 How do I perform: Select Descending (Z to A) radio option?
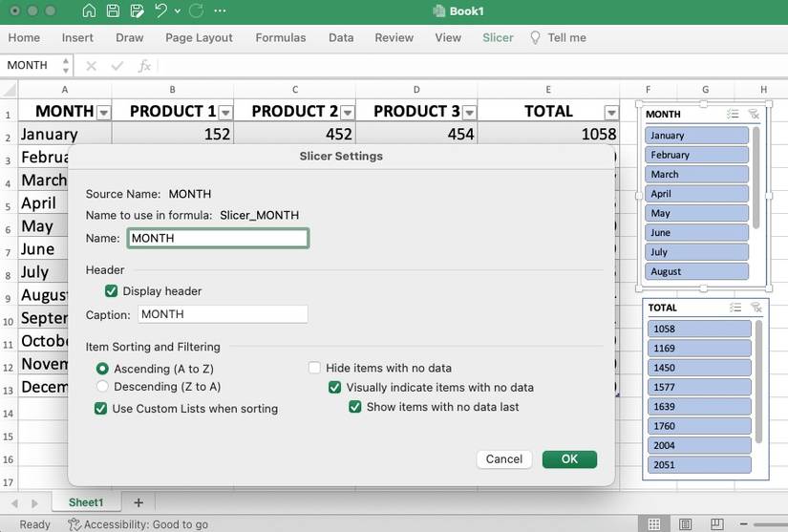(x=102, y=387)
